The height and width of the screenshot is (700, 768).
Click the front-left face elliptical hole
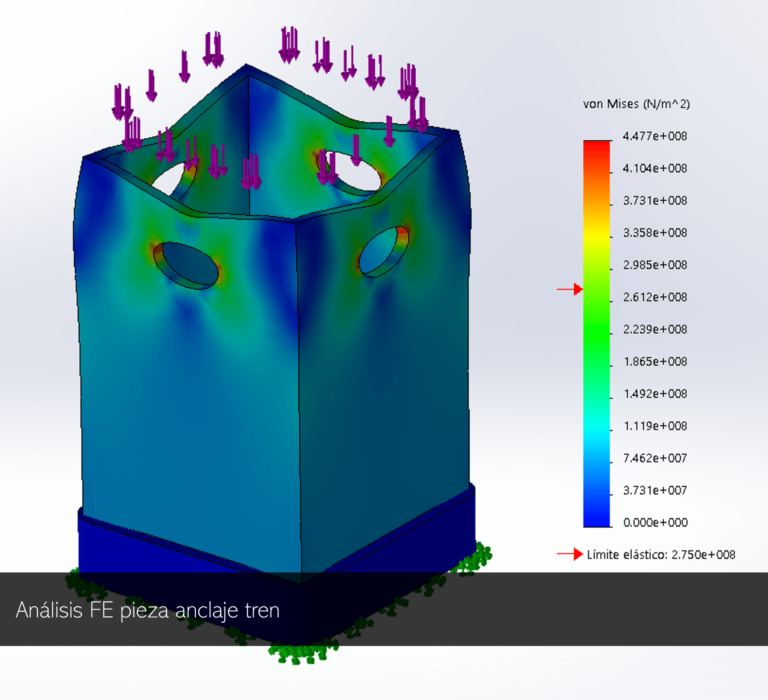point(188,264)
